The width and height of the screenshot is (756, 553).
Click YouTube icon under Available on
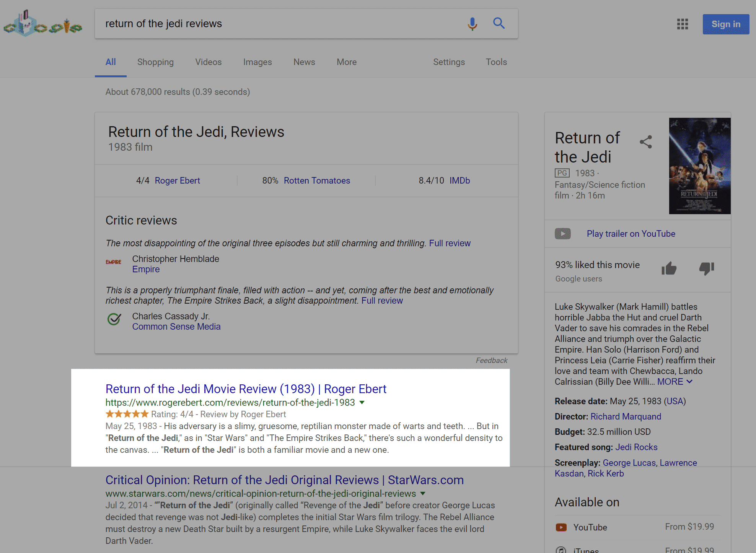[561, 527]
